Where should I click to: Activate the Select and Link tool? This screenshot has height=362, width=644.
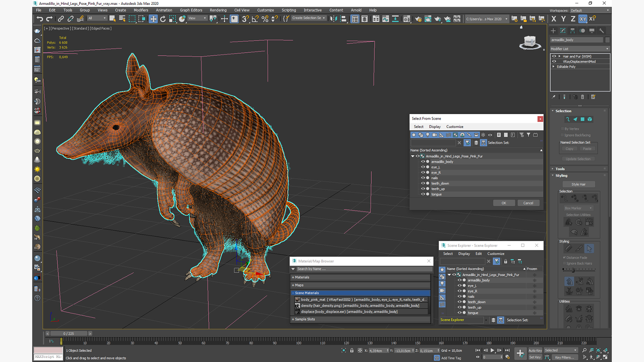pyautogui.click(x=61, y=19)
